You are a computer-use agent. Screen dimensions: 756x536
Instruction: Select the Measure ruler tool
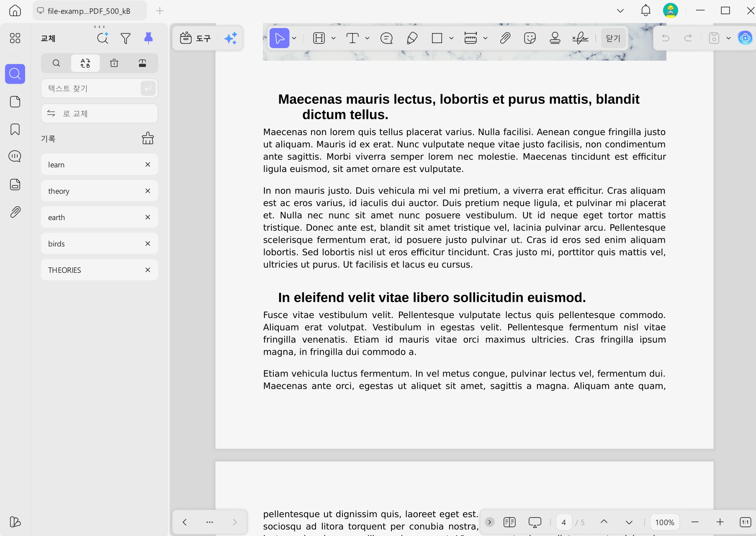[471, 38]
